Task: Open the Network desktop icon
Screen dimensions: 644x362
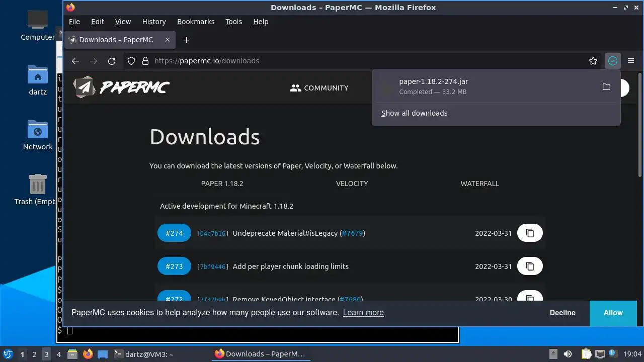Action: click(38, 135)
